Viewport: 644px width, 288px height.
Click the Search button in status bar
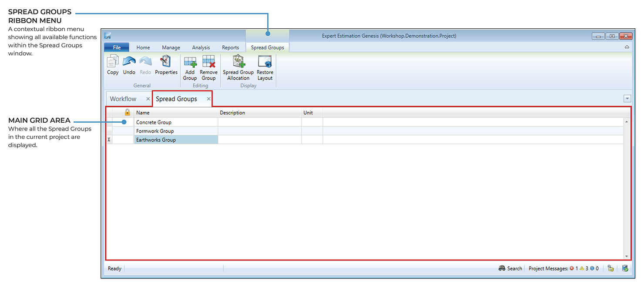[x=510, y=268]
